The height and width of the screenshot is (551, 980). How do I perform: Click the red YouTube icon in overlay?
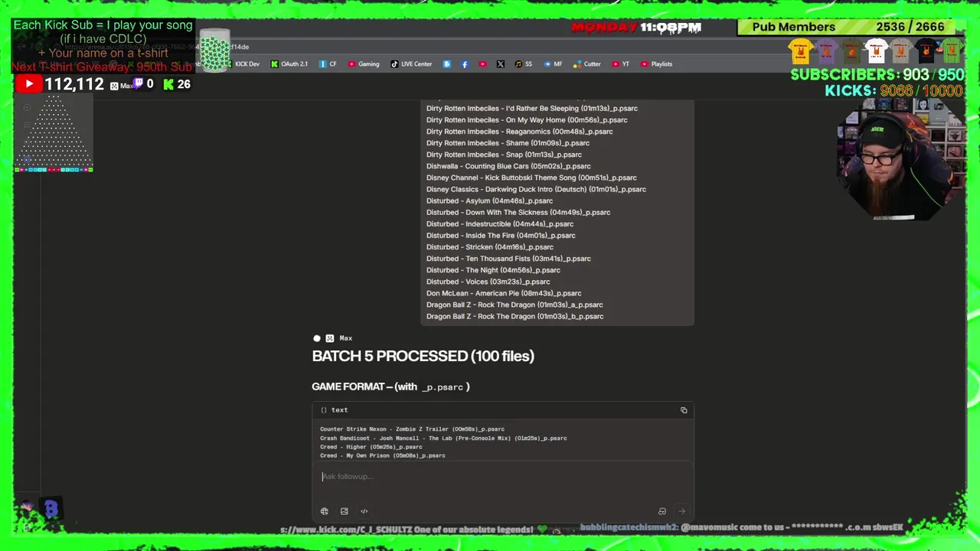[x=28, y=84]
